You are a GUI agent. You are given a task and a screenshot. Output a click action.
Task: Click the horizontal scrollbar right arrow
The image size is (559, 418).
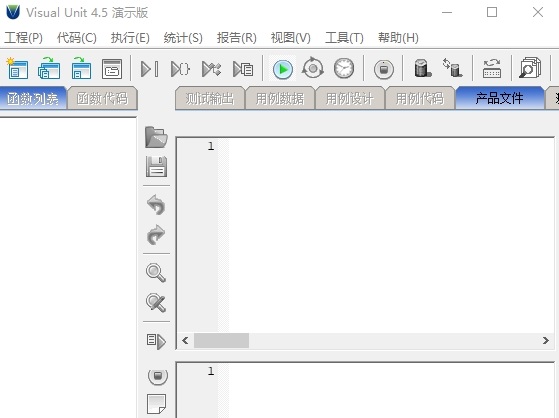click(x=545, y=341)
